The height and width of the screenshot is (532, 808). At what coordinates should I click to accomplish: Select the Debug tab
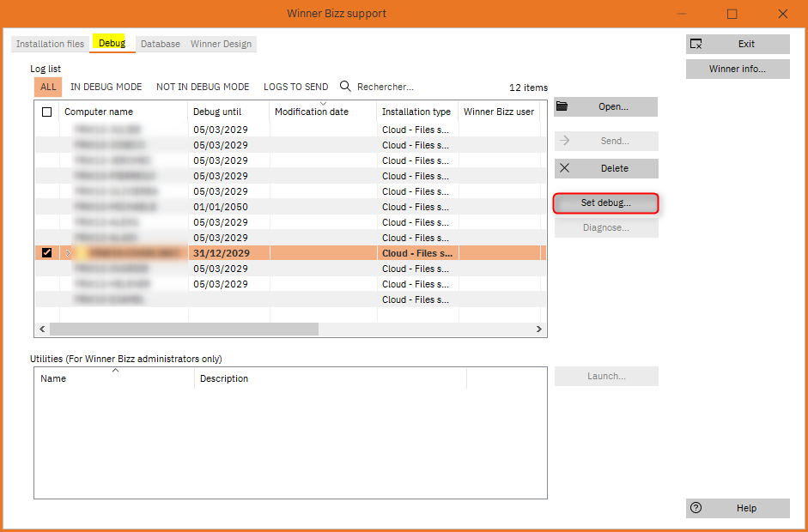coord(112,43)
